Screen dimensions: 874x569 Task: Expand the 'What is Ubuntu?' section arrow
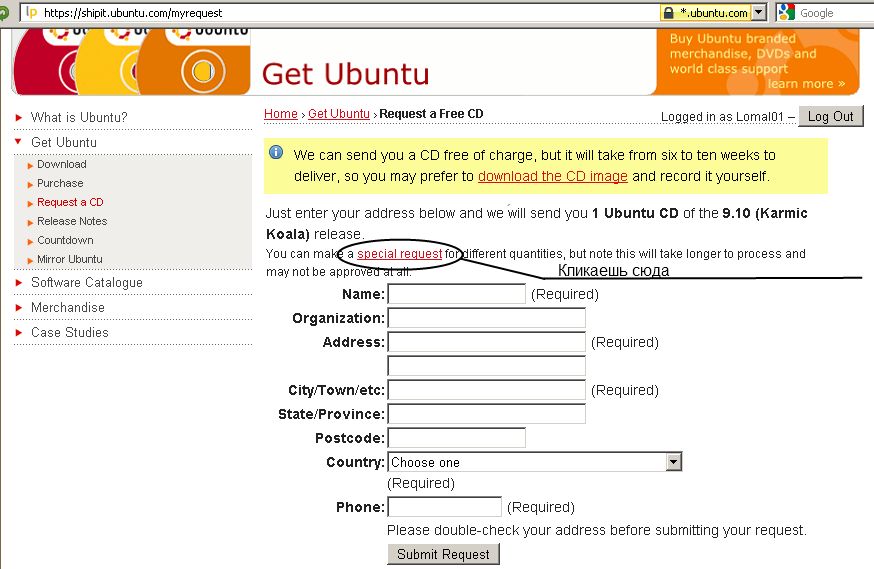coord(18,118)
